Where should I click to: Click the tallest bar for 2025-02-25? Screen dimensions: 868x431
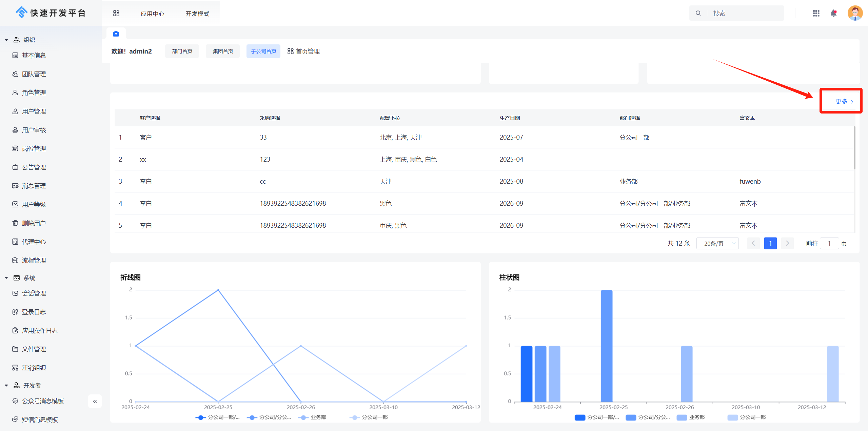coord(607,346)
